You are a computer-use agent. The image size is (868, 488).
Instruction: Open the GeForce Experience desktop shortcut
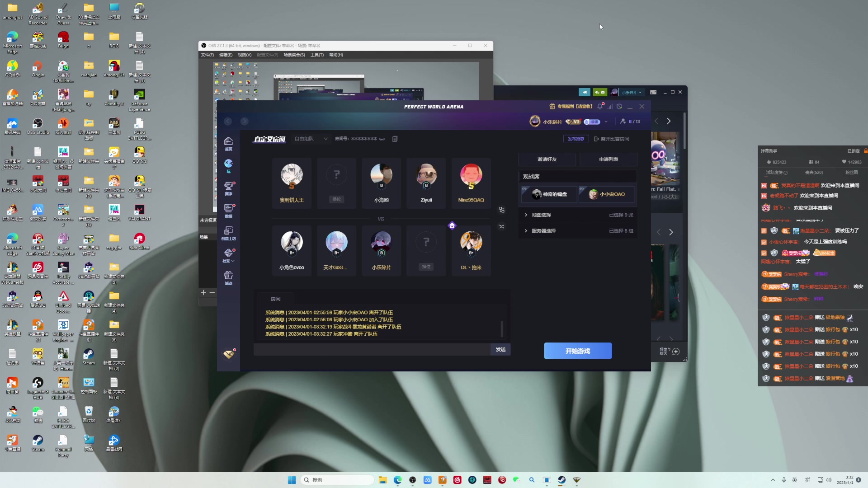point(139,100)
